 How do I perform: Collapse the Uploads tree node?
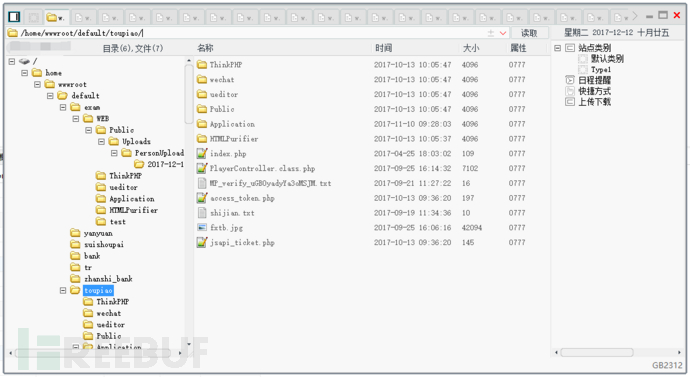[101, 142]
